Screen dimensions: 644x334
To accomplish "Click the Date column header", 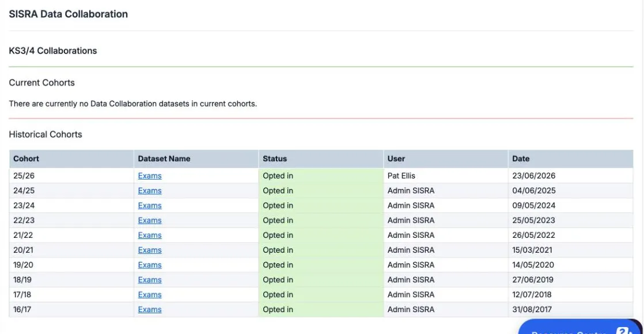I will click(x=570, y=158).
